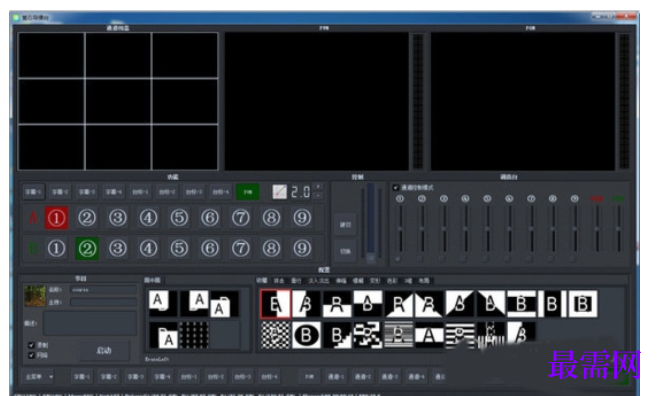Select channel 5 on bus A

(179, 218)
